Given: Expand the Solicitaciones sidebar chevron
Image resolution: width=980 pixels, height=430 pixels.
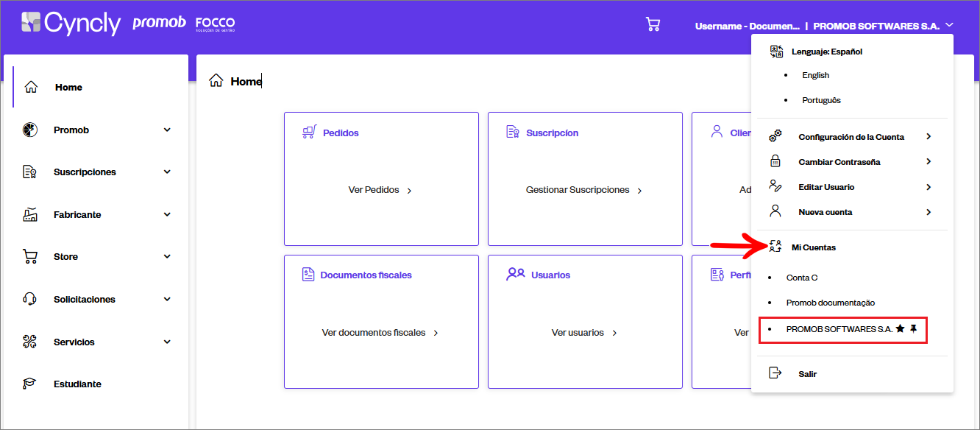Looking at the screenshot, I should (x=167, y=300).
